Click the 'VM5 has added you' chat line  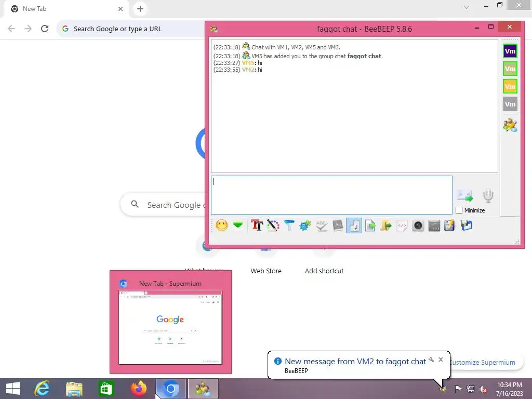coord(298,56)
